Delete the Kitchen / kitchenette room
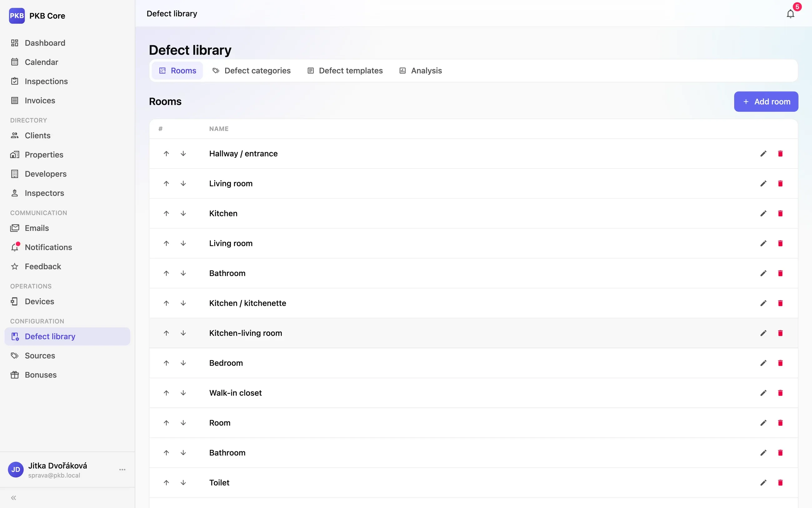The width and height of the screenshot is (812, 508). (780, 303)
